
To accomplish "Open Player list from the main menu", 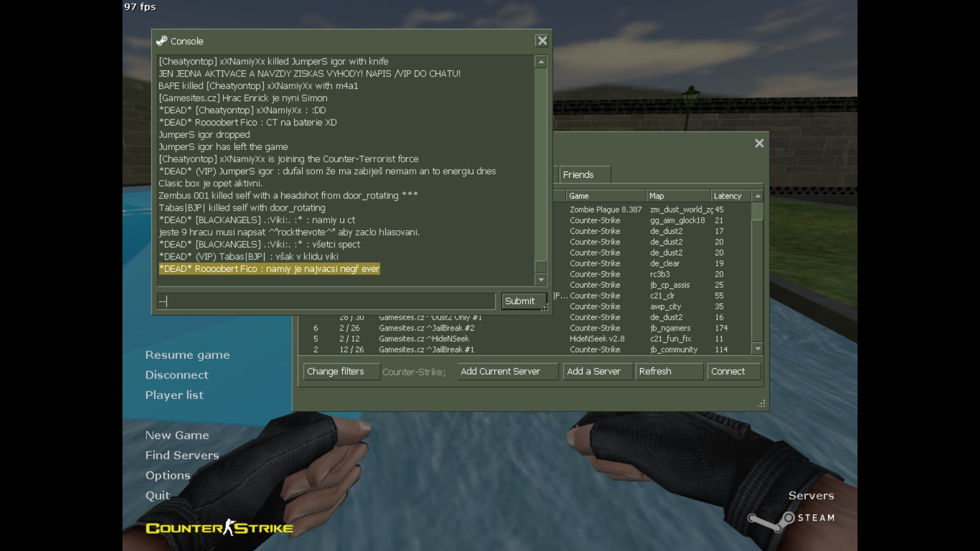I will pos(175,395).
